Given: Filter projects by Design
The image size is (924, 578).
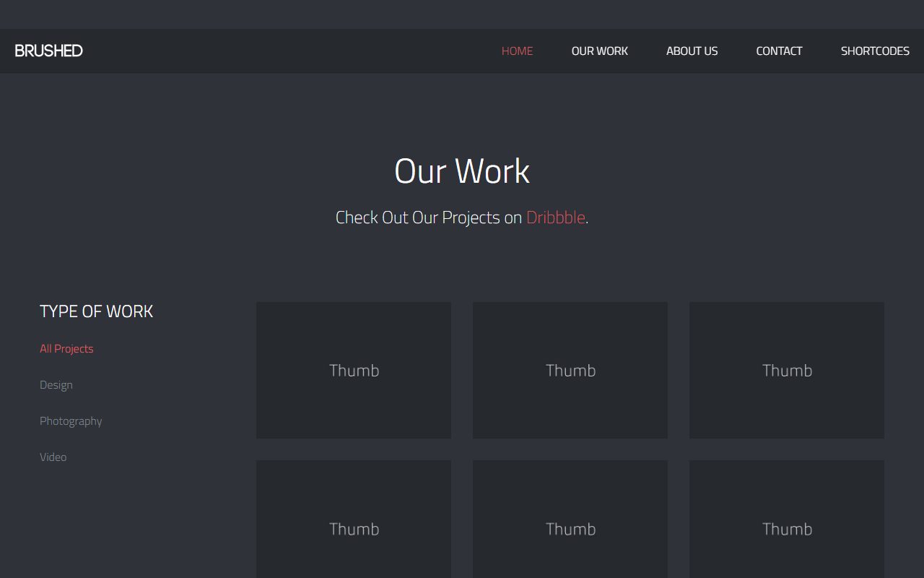Looking at the screenshot, I should [56, 384].
